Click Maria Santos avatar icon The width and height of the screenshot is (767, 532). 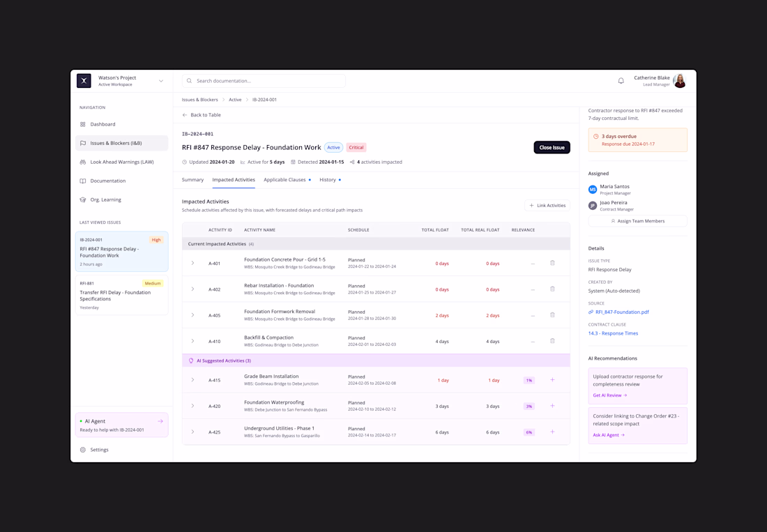[593, 189]
